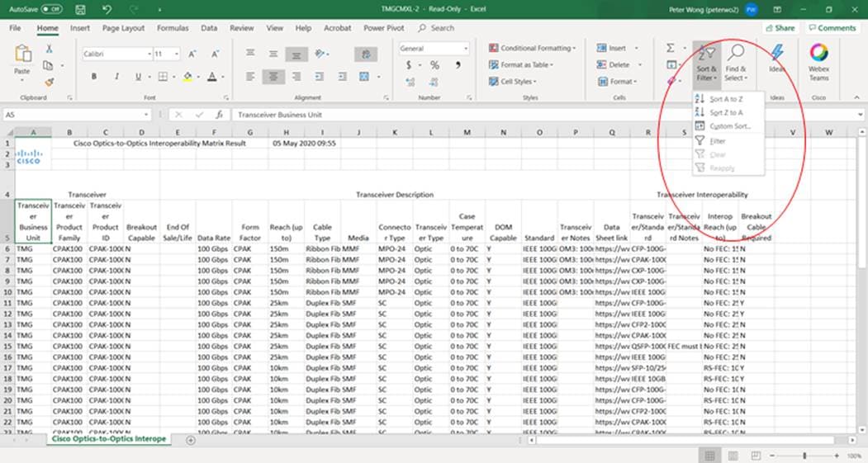This screenshot has width=868, height=463.
Task: Open Format cells dropdown
Action: 618,82
